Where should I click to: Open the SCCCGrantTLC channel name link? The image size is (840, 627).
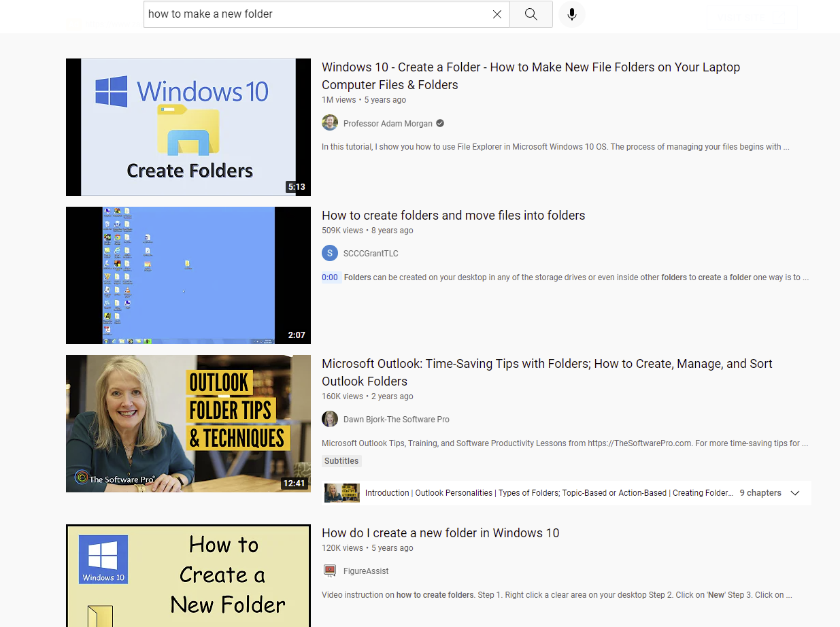371,254
